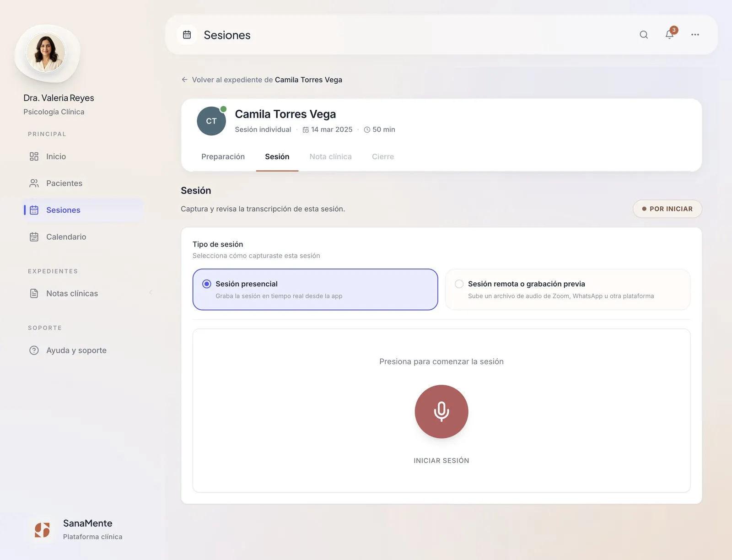The image size is (732, 560).
Task: Click the CT patient avatar
Action: [x=211, y=121]
